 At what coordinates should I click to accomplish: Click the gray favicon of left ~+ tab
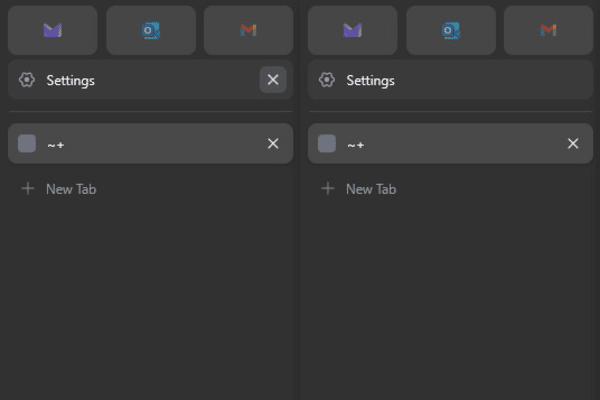click(x=27, y=144)
